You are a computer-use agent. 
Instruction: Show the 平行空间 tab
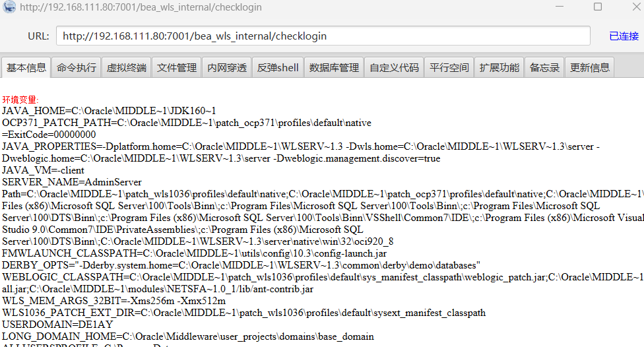click(449, 67)
